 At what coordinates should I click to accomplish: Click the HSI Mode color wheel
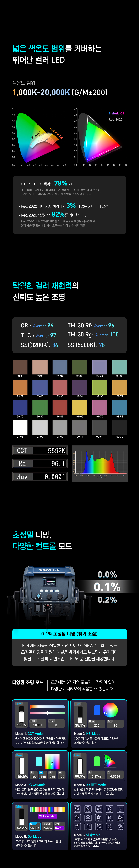110,710
